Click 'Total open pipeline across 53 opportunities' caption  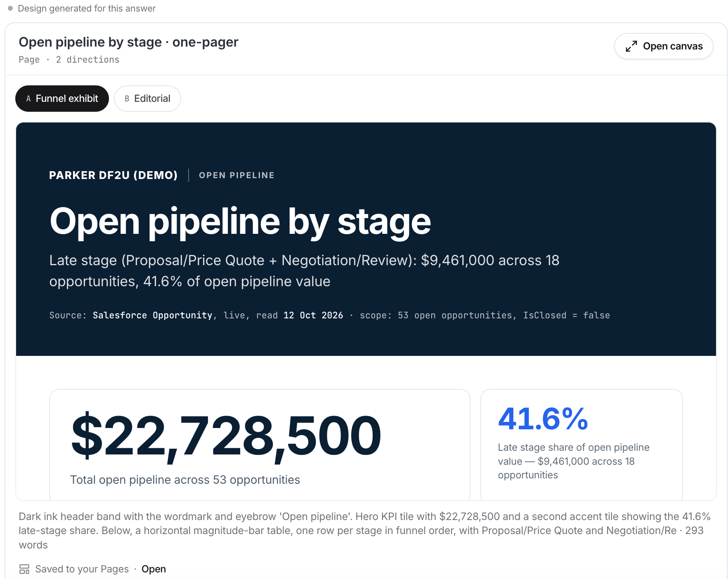185,480
